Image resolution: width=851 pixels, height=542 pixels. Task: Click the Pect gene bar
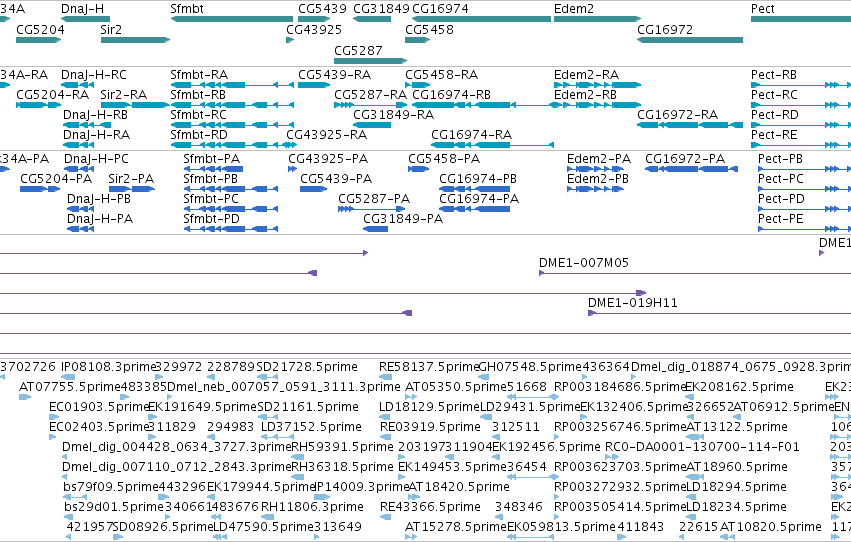[801, 19]
